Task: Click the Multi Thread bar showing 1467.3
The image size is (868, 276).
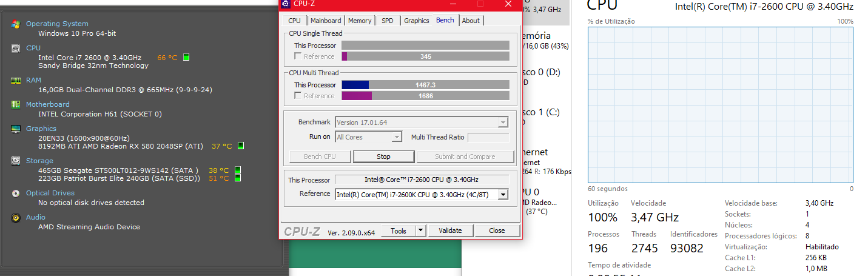Action: click(x=425, y=85)
